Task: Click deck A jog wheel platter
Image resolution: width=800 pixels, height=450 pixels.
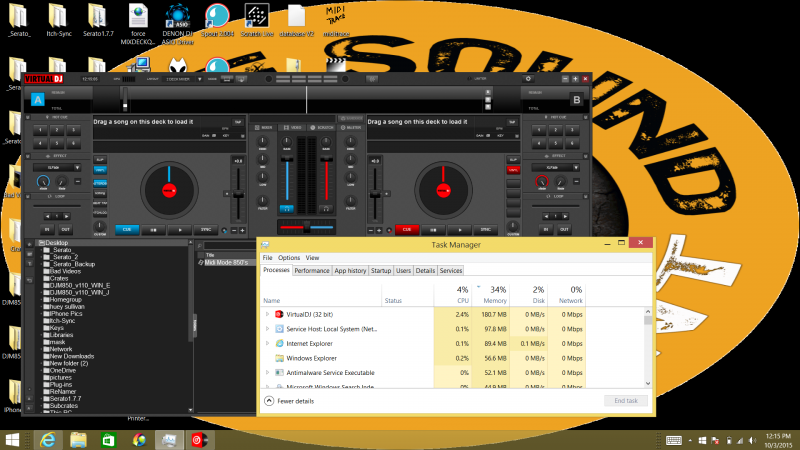Action: 169,190
